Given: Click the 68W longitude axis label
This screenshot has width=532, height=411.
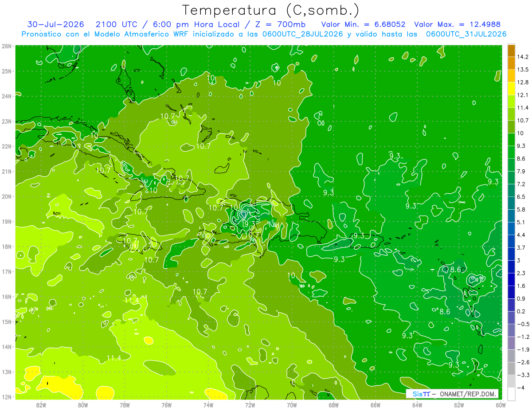Looking at the screenshot, I should [x=333, y=405].
